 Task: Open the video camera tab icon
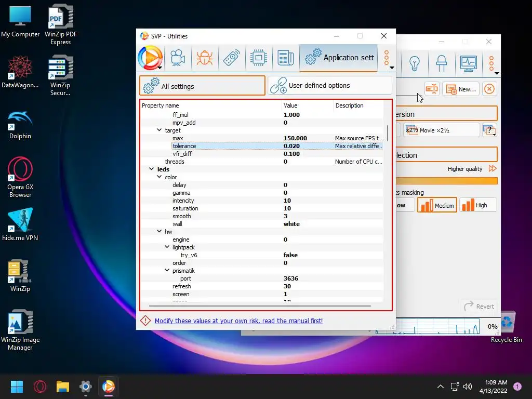pos(178,58)
